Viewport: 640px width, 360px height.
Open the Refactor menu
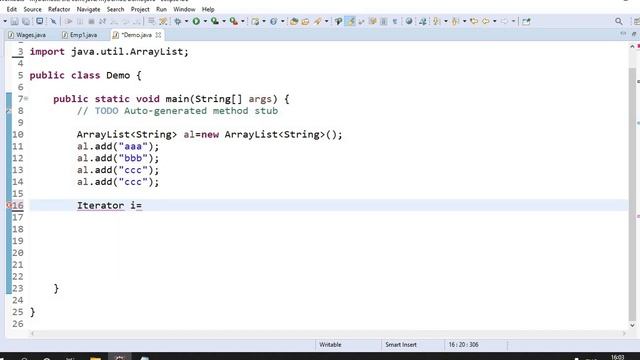tap(59, 9)
